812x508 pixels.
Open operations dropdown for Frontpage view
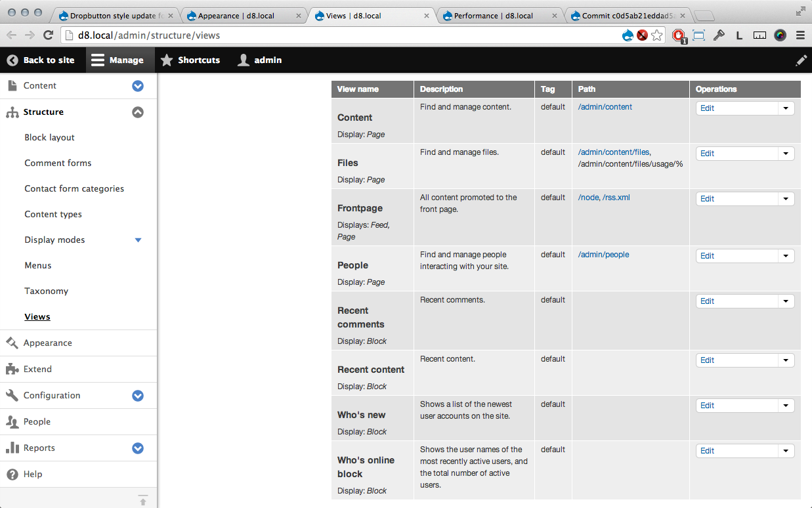786,199
